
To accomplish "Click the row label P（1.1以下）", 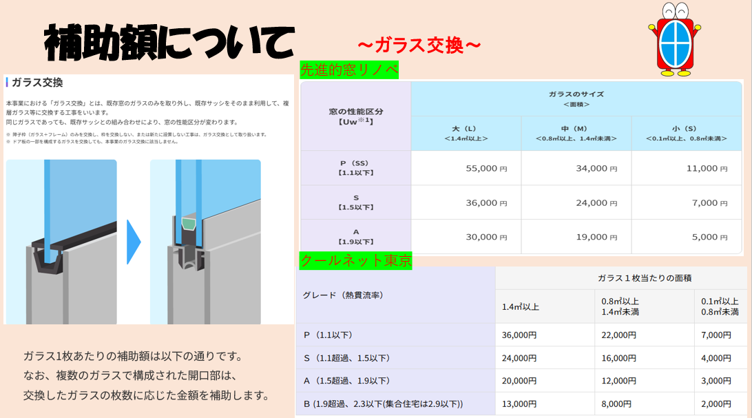I will pos(396,335).
